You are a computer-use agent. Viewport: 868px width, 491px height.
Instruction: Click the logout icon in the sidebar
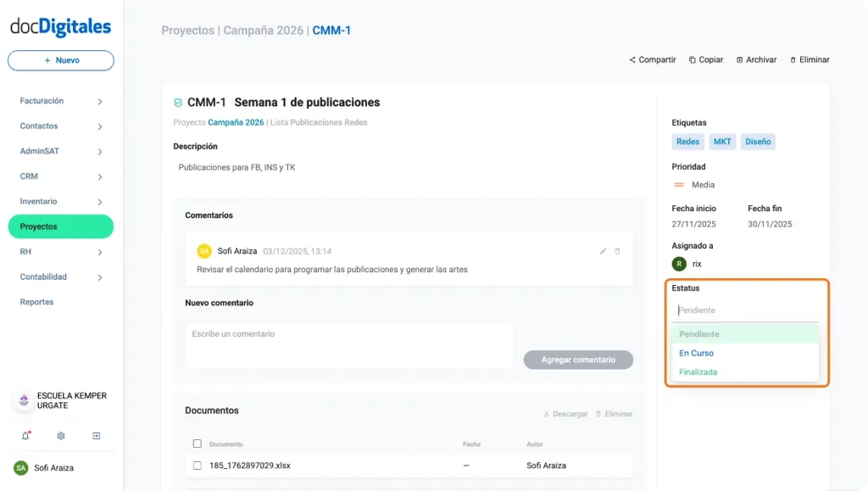tap(97, 435)
